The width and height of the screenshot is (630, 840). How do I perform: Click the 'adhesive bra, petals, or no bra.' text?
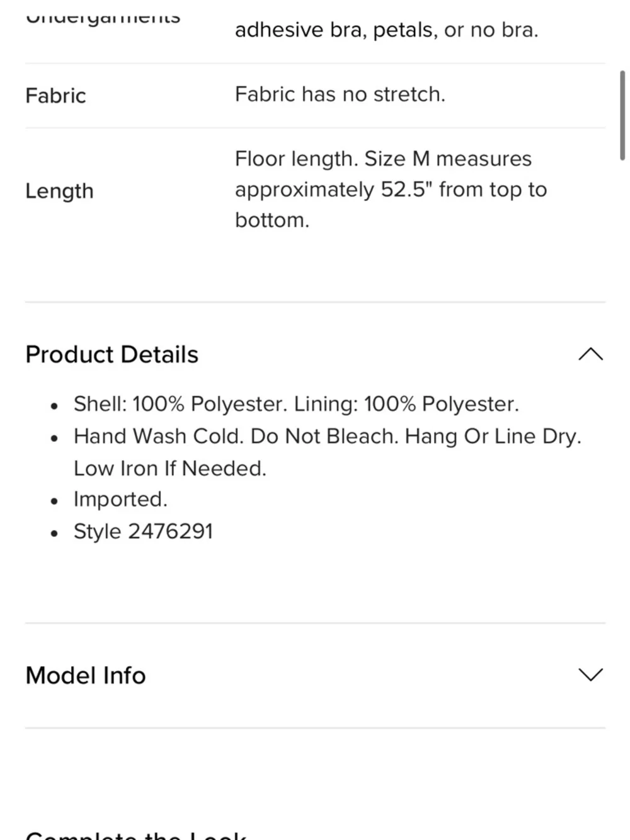(386, 30)
